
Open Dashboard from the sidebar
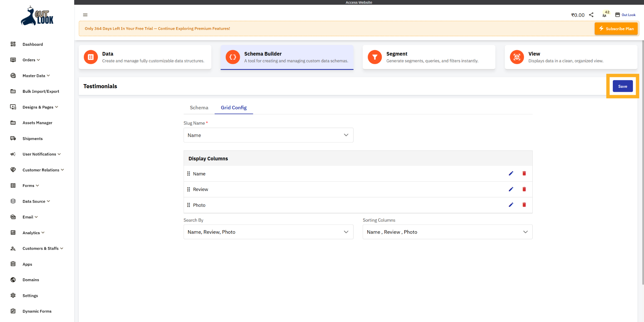click(33, 44)
